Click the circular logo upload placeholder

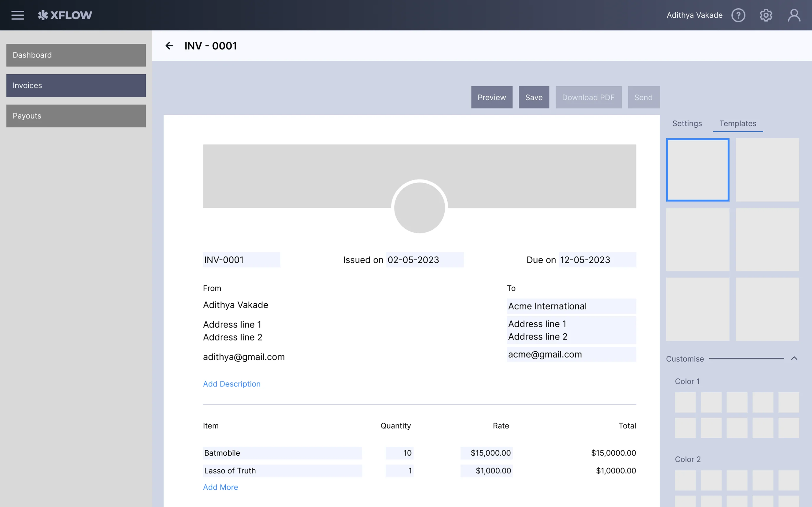(x=419, y=207)
